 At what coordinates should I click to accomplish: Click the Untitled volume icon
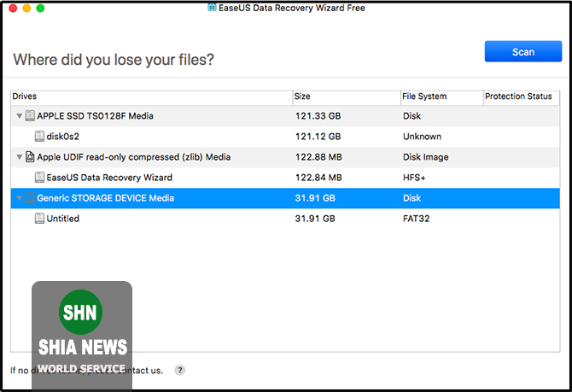click(x=39, y=219)
